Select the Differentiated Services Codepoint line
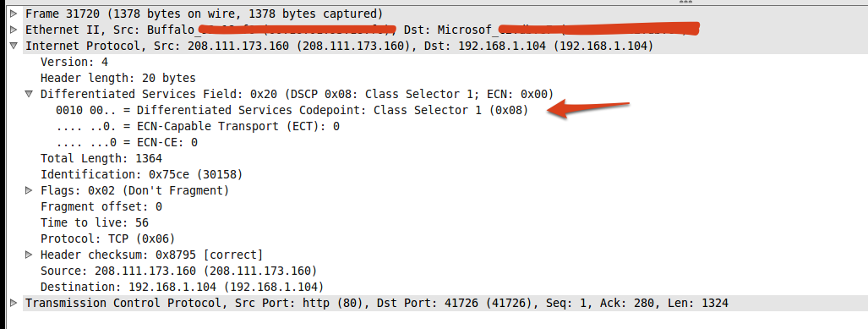Viewport: 868px width, 329px height. tap(292, 110)
